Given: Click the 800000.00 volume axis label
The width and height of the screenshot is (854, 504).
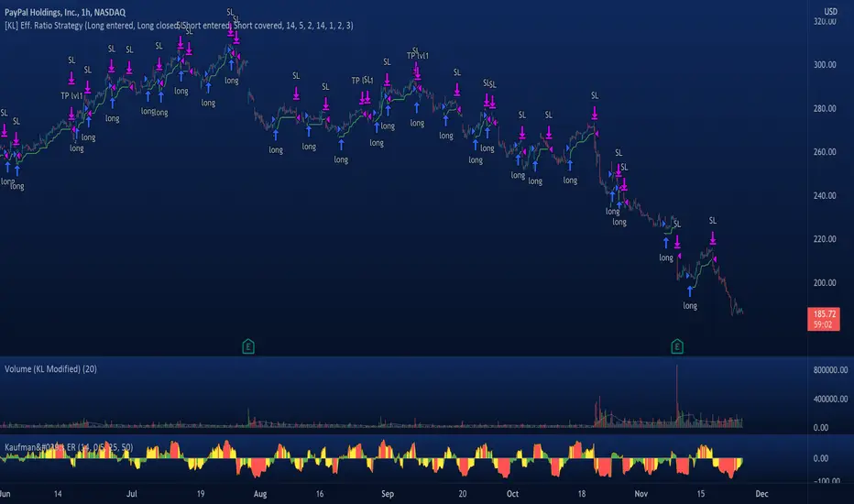Looking at the screenshot, I should click(830, 370).
